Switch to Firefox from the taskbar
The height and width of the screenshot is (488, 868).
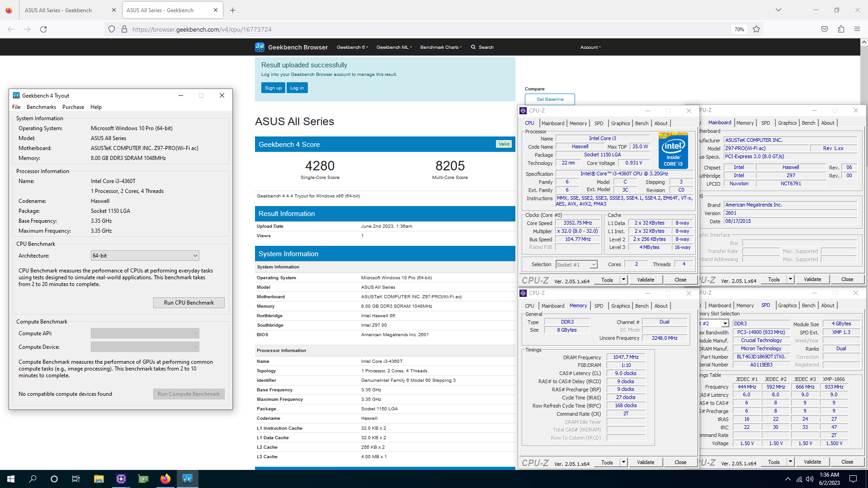[165, 479]
